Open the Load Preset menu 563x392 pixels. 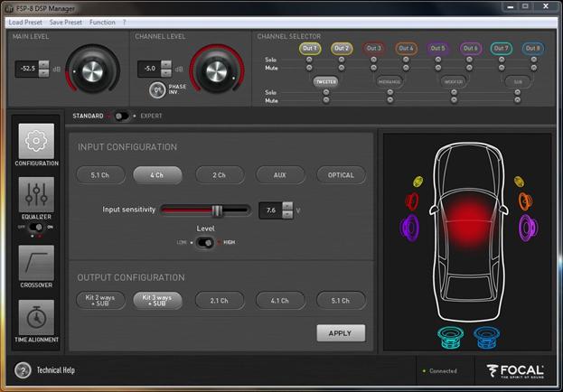tap(26, 21)
